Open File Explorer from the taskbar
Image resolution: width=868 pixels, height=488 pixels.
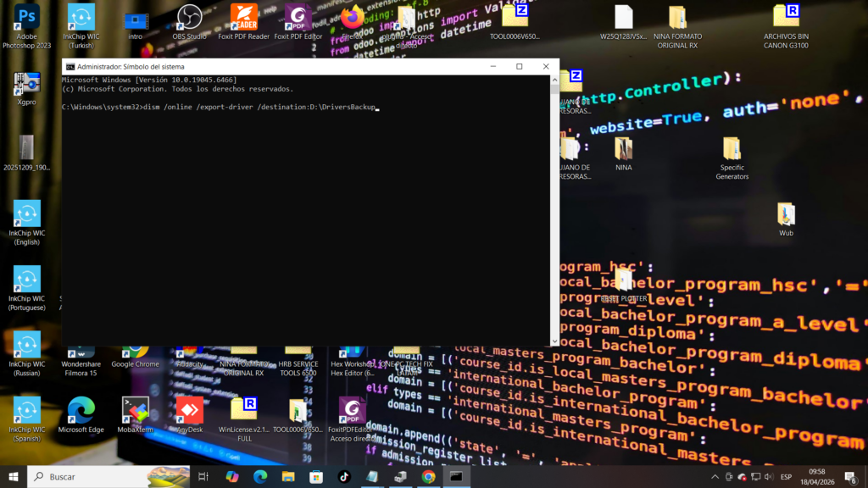(288, 477)
